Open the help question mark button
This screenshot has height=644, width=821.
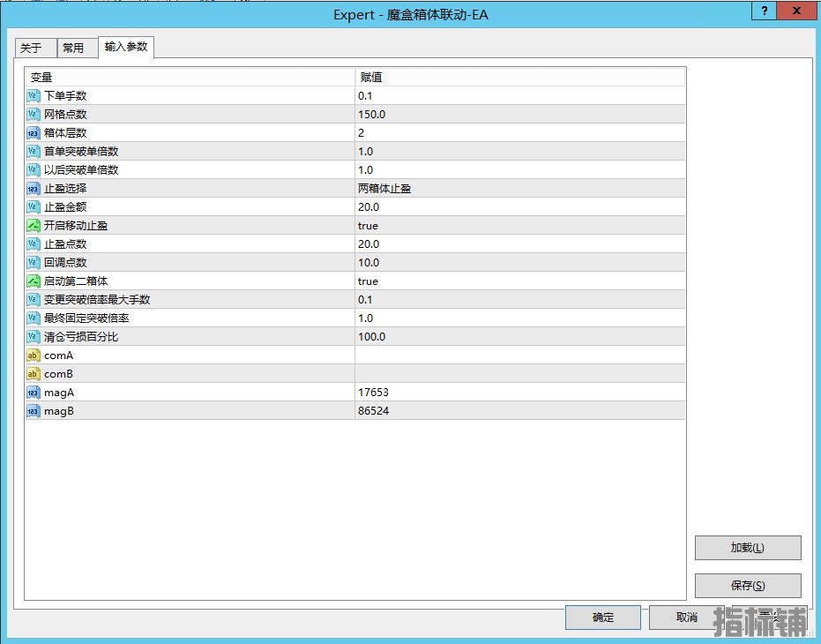(x=765, y=11)
